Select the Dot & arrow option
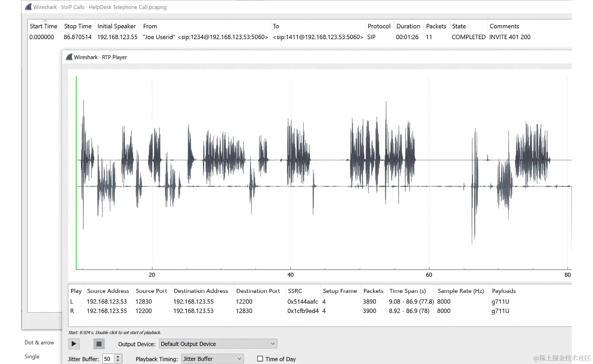Screen dimensions: 593x364 pos(39,342)
